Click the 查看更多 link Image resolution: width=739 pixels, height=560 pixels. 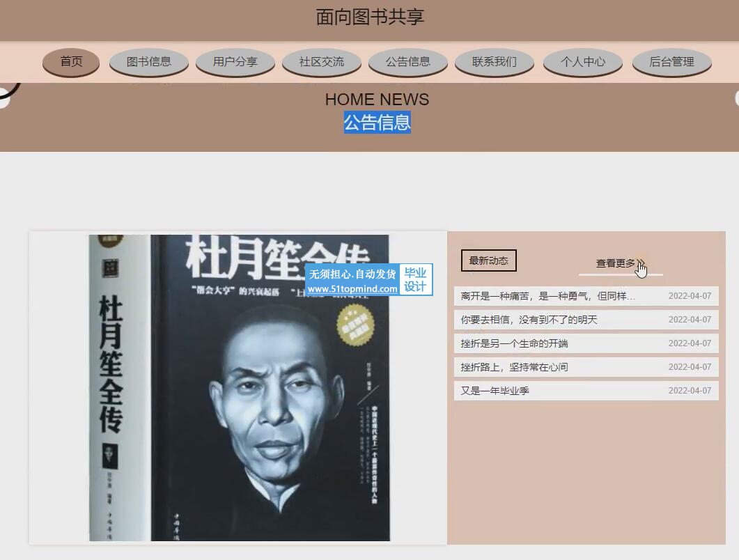620,263
